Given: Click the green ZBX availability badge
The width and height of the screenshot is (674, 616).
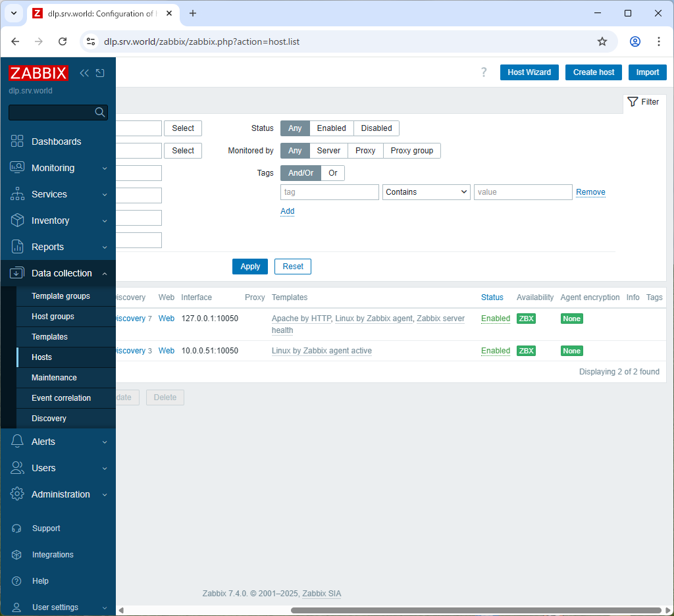Looking at the screenshot, I should click(526, 319).
